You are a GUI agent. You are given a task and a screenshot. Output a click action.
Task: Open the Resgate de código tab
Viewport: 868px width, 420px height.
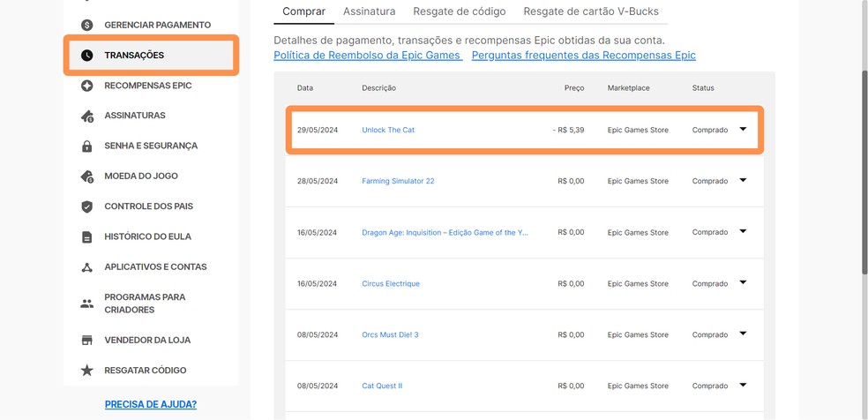coord(460,11)
